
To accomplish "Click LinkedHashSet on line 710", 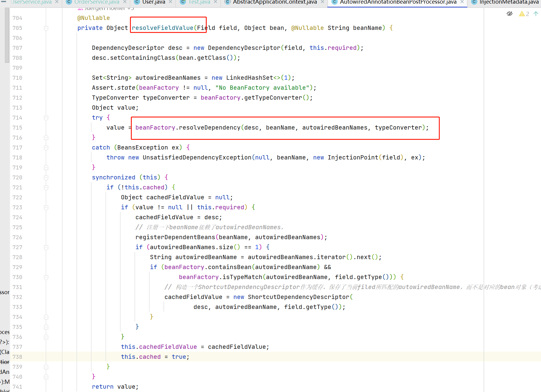I will coord(250,78).
